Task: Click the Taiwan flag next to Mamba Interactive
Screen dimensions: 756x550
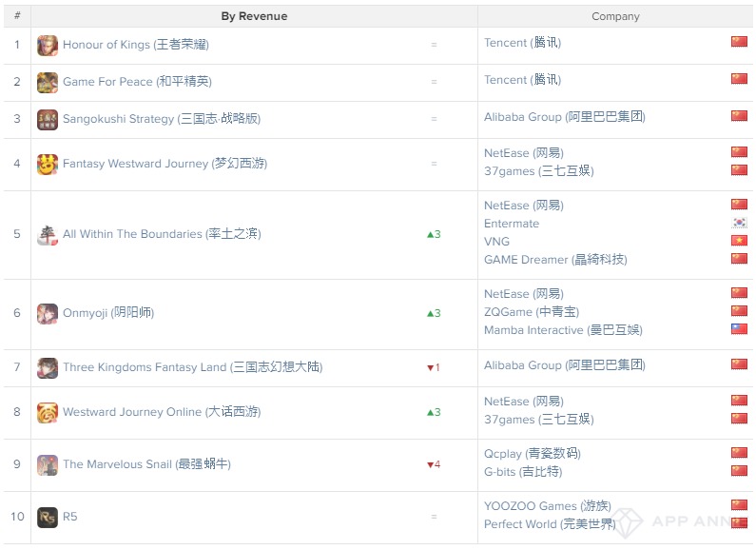Action: tap(739, 329)
